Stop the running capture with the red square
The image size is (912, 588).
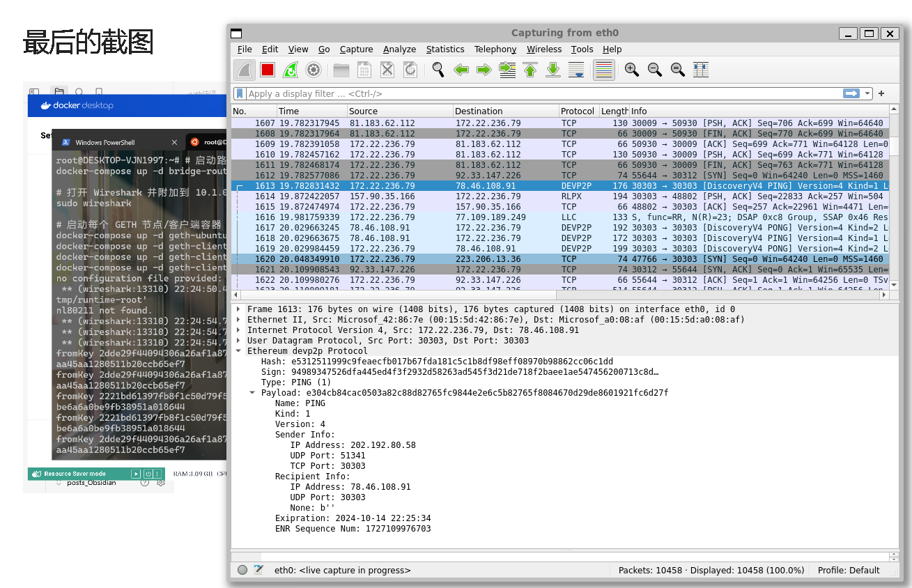(x=268, y=70)
